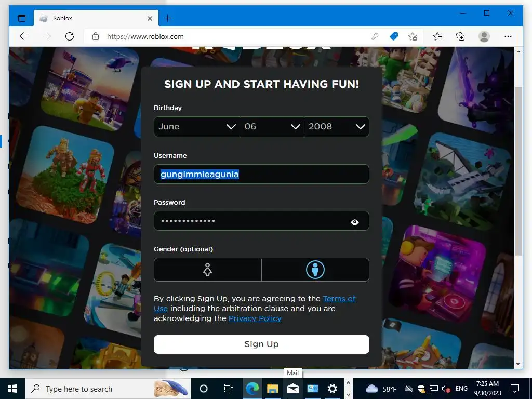Select the male gender option
The height and width of the screenshot is (399, 532).
click(x=315, y=270)
